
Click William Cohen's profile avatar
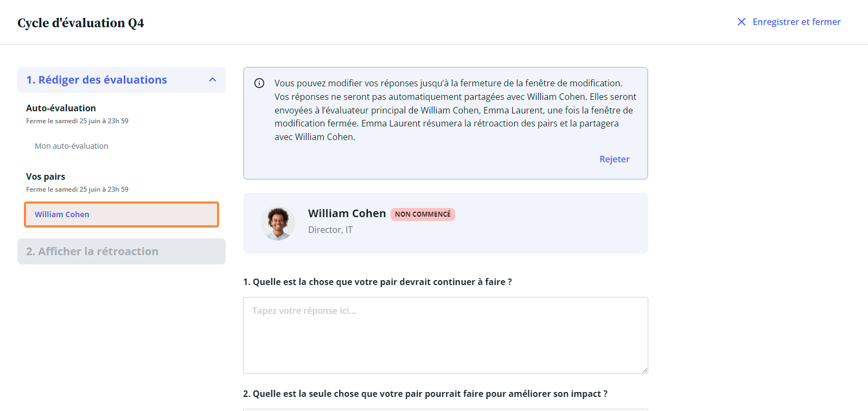pos(278,223)
